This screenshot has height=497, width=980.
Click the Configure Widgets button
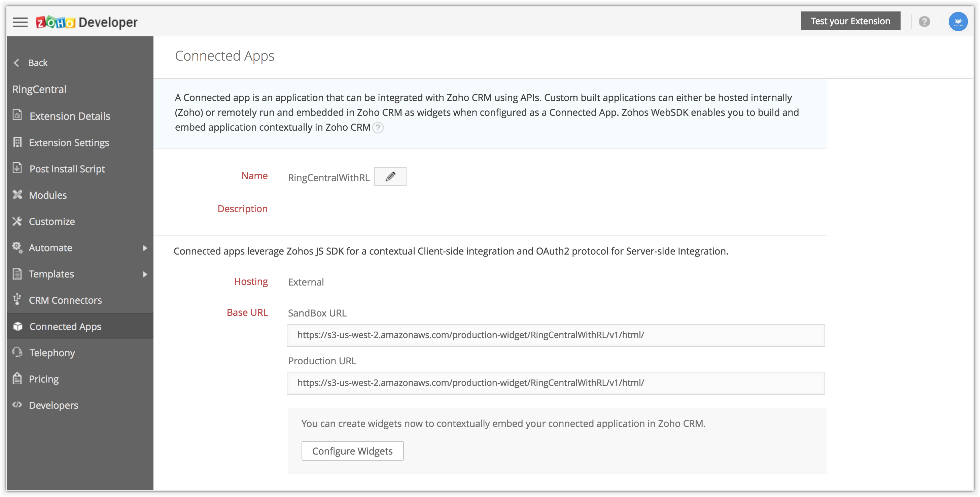point(352,451)
